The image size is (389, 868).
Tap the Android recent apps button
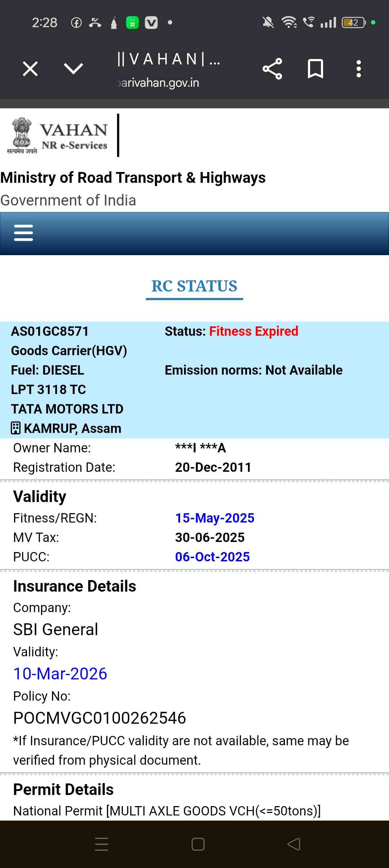pos(102,844)
